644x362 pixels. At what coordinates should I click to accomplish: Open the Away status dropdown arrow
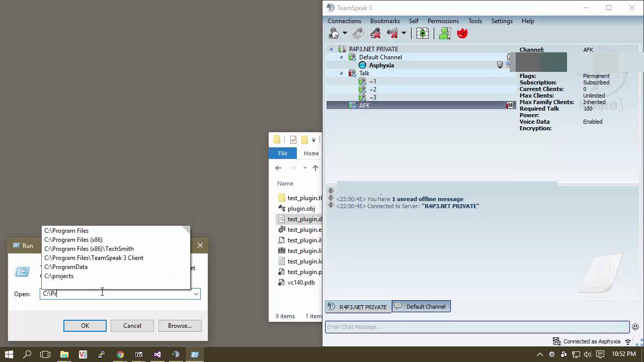point(345,34)
